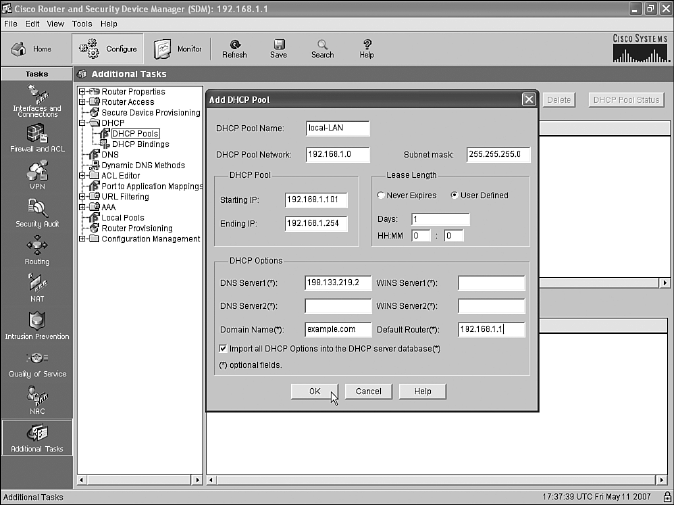Expand ACL Editor tree node

pyautogui.click(x=82, y=175)
